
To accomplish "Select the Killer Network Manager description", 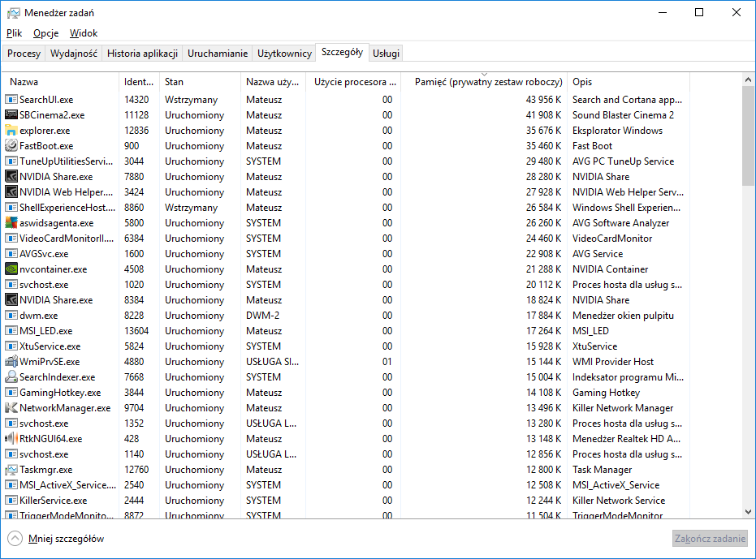I will [x=623, y=408].
